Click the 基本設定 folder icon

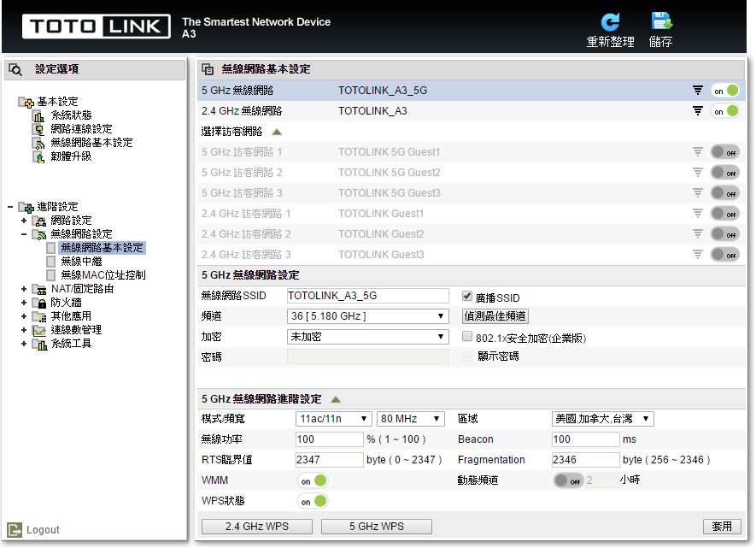click(x=26, y=102)
